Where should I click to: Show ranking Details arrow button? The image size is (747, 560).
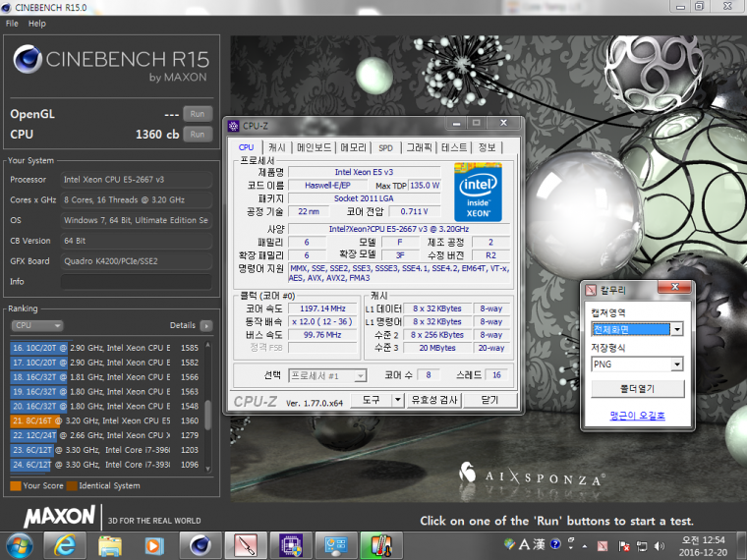[x=206, y=326]
